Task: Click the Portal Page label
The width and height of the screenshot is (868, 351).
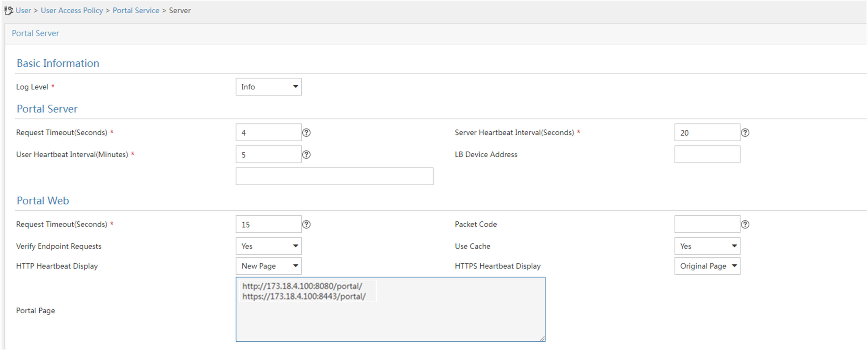Action: pyautogui.click(x=35, y=310)
